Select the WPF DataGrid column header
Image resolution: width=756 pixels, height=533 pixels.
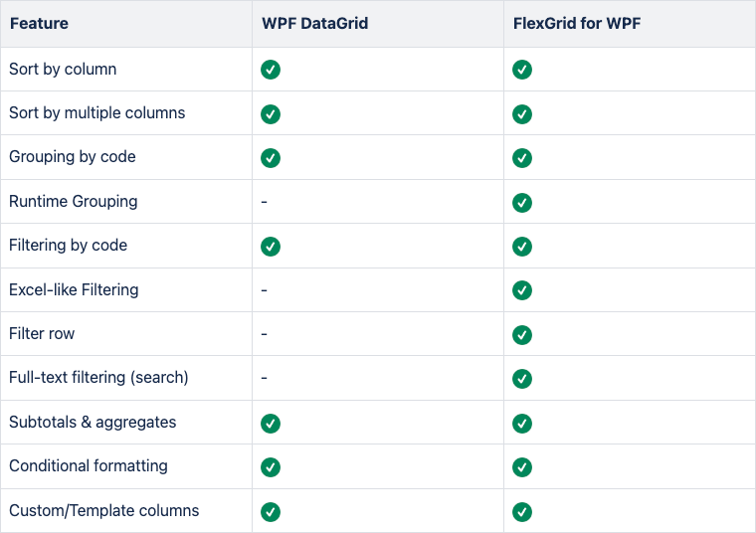(x=315, y=23)
